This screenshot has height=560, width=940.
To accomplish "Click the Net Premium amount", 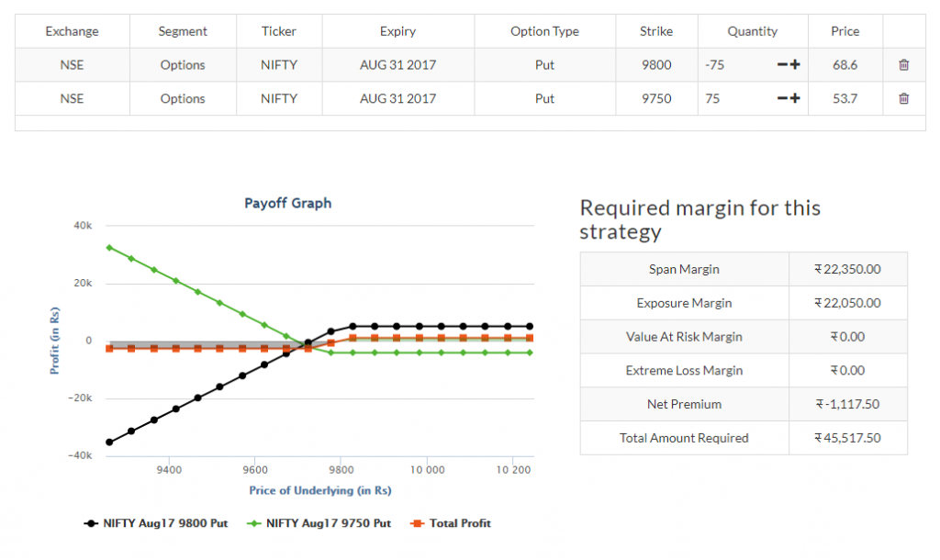I will tap(848, 404).
